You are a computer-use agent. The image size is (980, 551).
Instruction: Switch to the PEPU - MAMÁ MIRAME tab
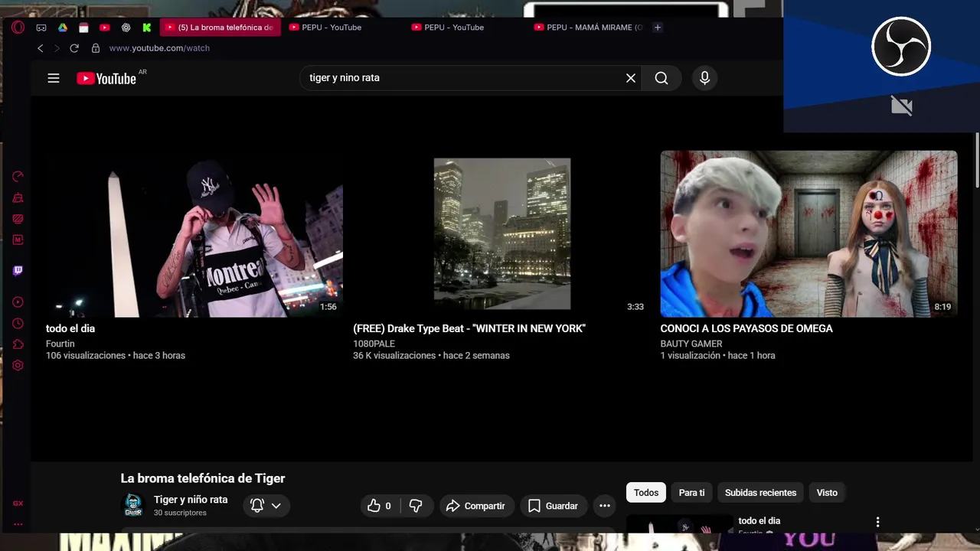click(587, 28)
